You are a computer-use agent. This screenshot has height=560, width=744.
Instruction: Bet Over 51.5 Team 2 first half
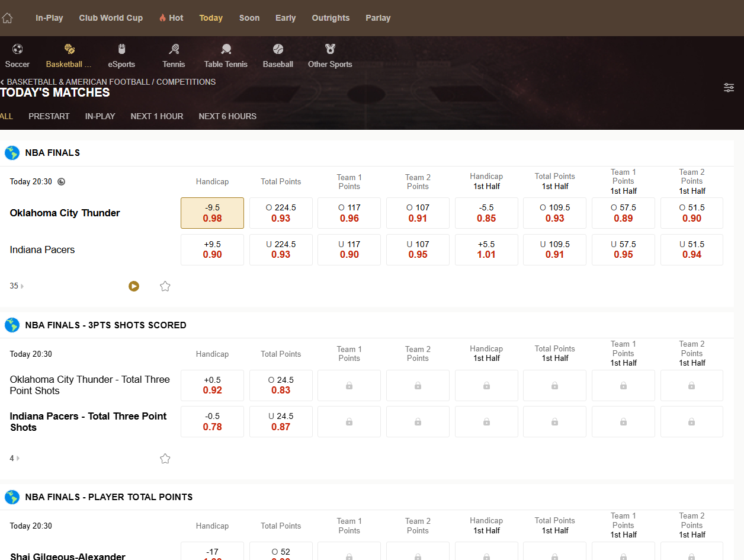pos(692,213)
